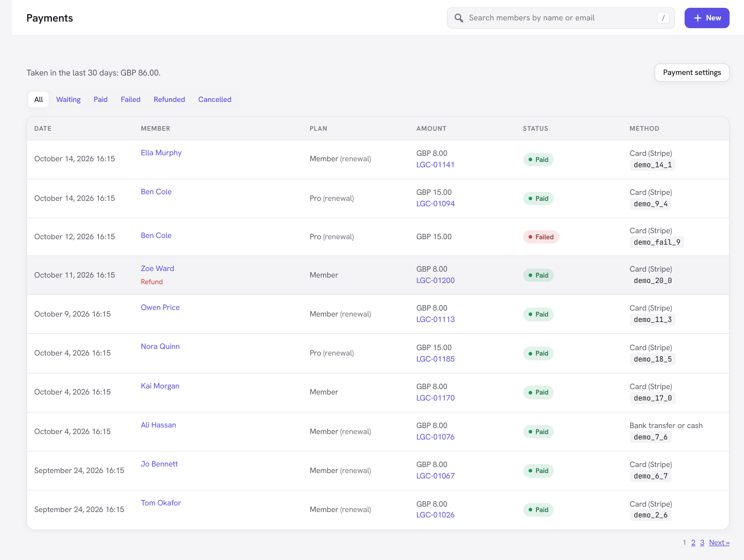Switch to the Waiting tab
The width and height of the screenshot is (744, 560).
pyautogui.click(x=68, y=100)
